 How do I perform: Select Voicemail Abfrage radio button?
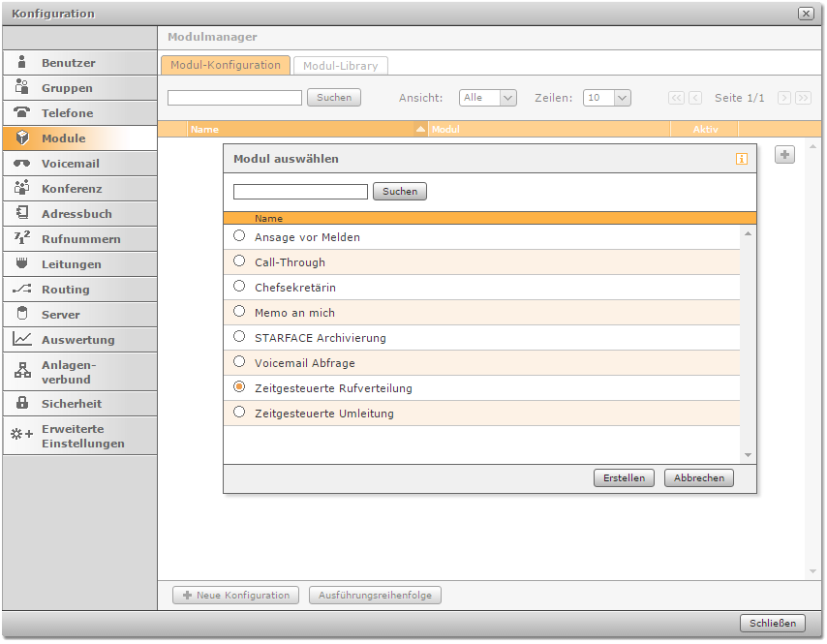click(239, 362)
